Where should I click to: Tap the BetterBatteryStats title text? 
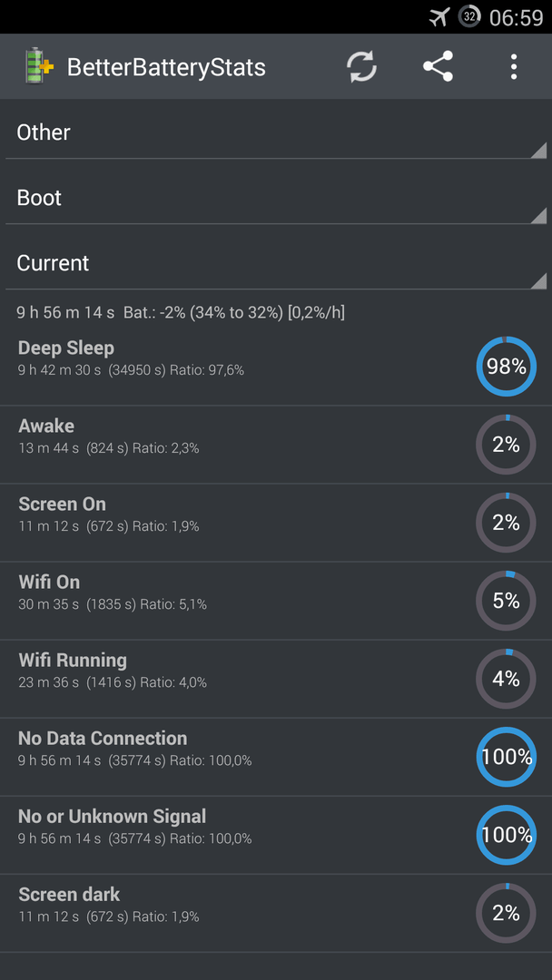(166, 67)
